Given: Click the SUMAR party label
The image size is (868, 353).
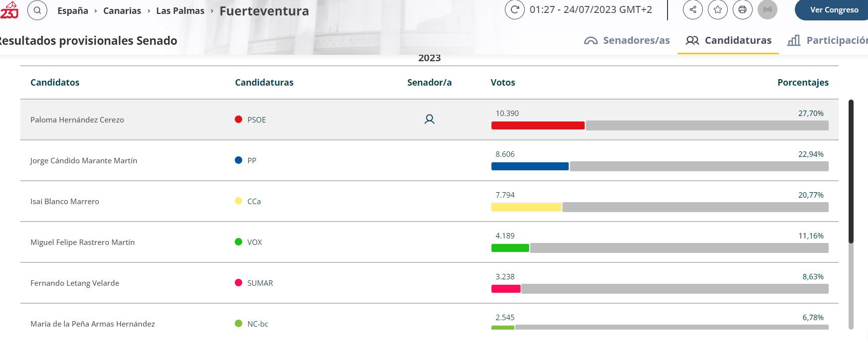Looking at the screenshot, I should pos(260,283).
